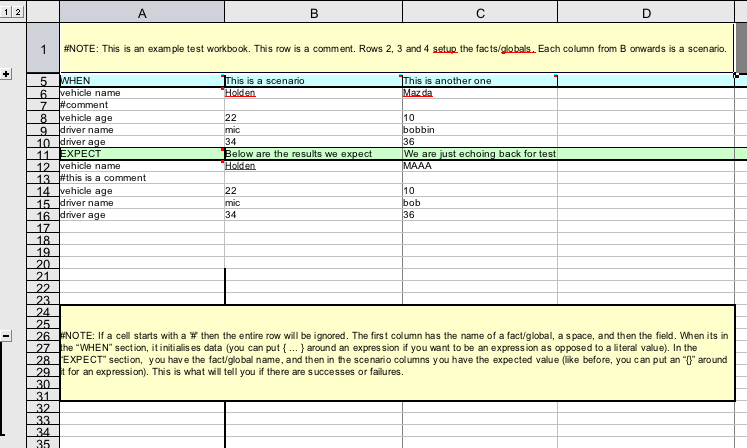Select row 5 header
The image size is (747, 448).
(43, 81)
